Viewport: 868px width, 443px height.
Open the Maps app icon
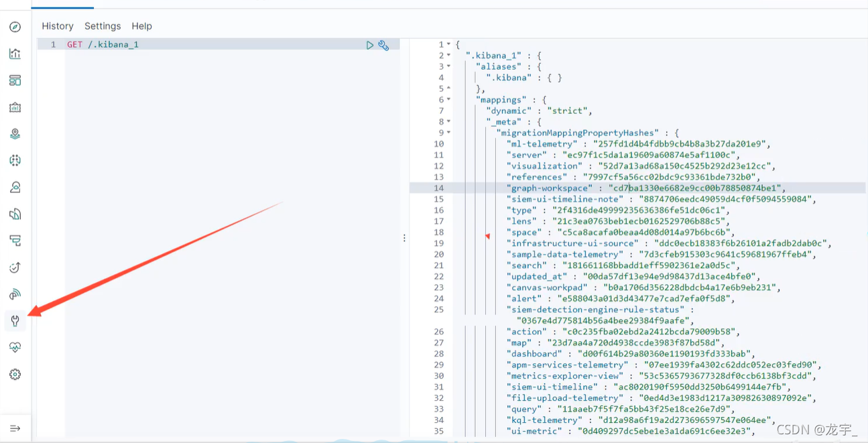(15, 134)
